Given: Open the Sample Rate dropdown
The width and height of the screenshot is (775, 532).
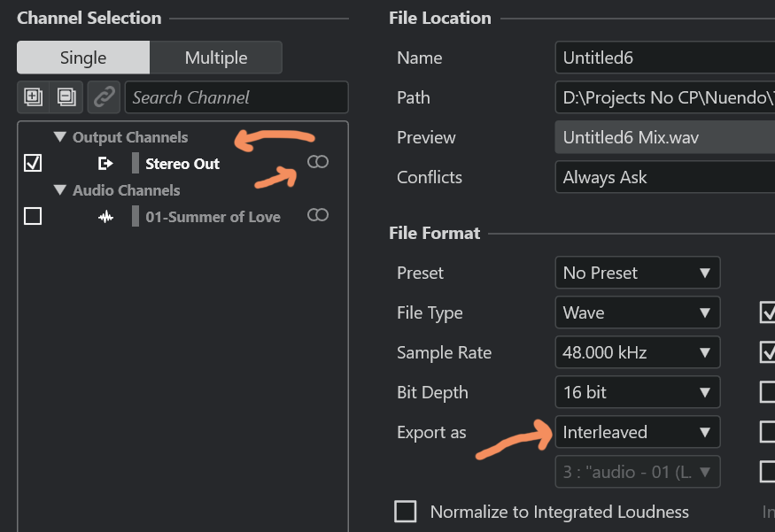Looking at the screenshot, I should point(637,352).
